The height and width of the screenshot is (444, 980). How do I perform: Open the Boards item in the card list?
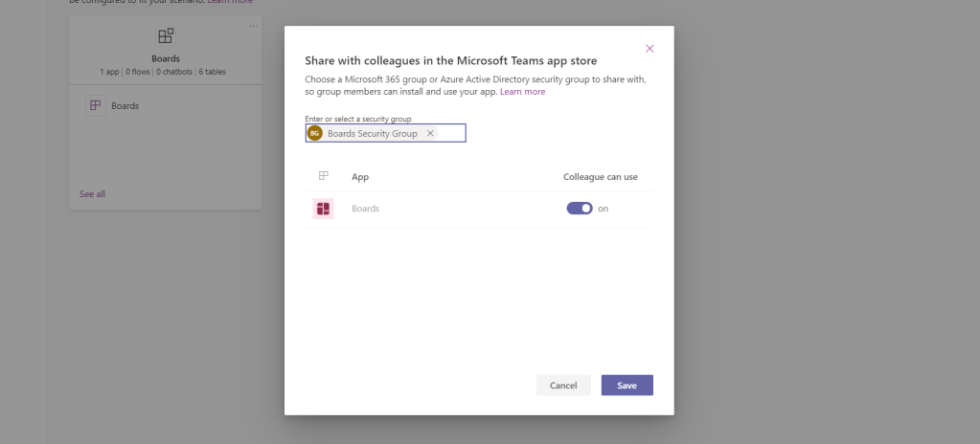(x=125, y=106)
